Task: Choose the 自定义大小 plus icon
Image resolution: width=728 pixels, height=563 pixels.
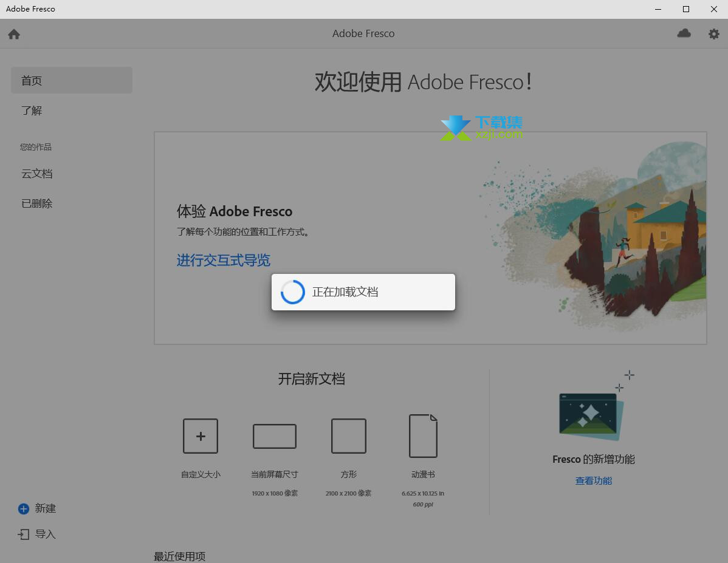Action: coord(201,436)
